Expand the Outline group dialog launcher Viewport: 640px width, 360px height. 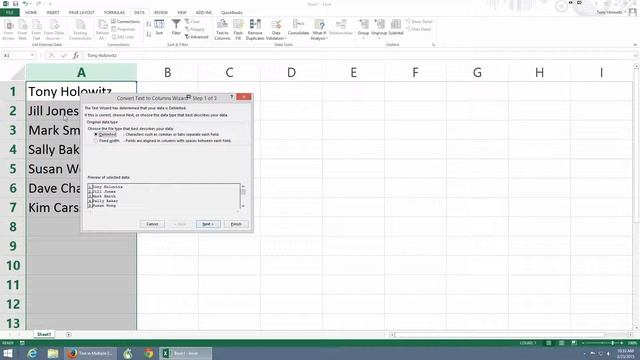pyautogui.click(x=433, y=44)
